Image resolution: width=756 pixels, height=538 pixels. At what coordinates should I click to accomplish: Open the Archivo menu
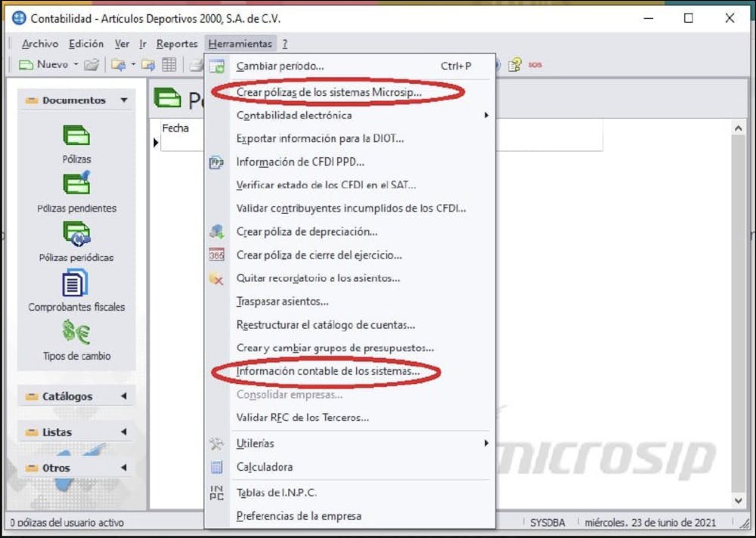pyautogui.click(x=40, y=44)
